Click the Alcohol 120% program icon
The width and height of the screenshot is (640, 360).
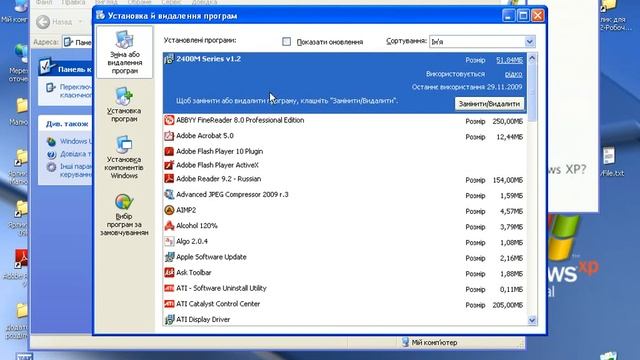click(169, 226)
